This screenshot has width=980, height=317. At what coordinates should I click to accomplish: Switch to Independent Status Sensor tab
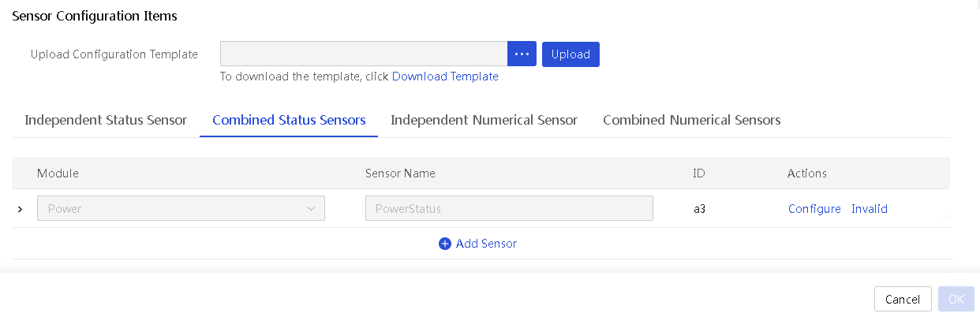(106, 120)
